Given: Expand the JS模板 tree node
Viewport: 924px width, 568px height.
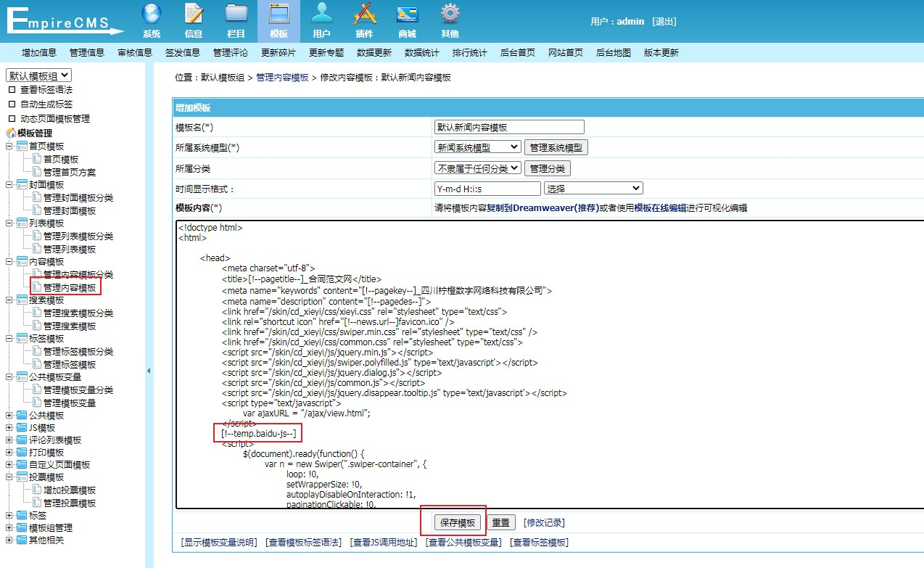Looking at the screenshot, I should [x=9, y=428].
